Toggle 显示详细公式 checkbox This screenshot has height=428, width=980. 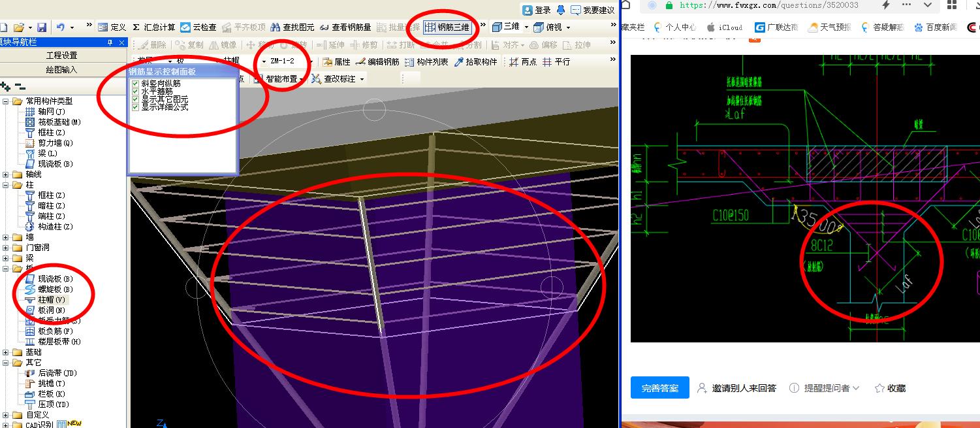(x=135, y=107)
